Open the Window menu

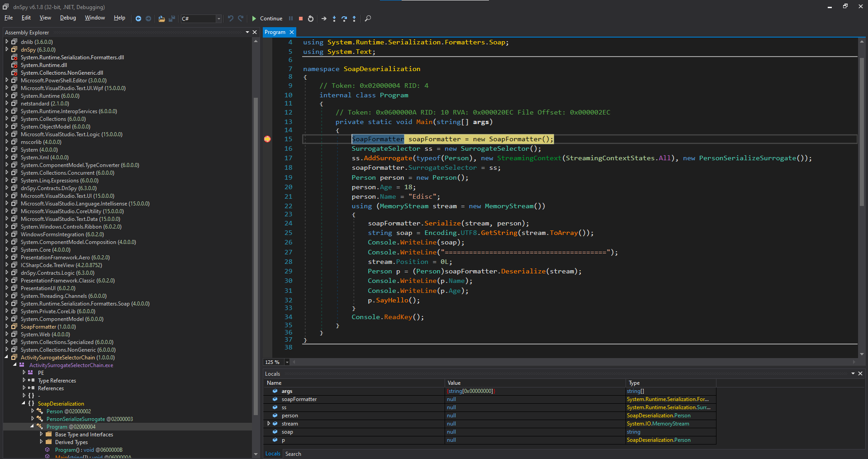click(95, 18)
